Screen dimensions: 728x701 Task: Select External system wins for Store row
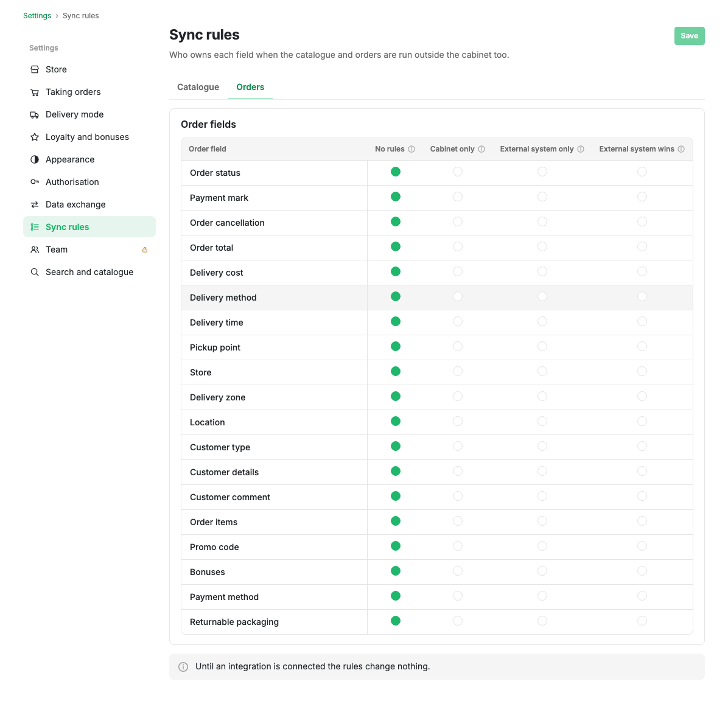[x=642, y=371]
